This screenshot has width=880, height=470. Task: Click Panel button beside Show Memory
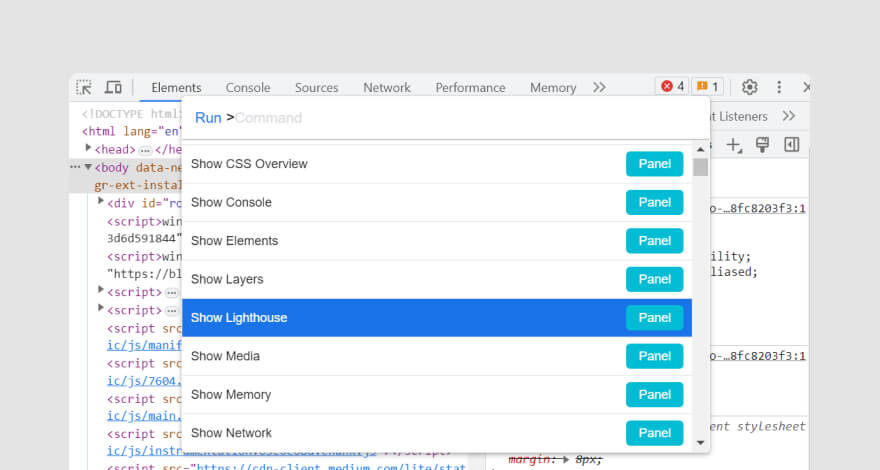click(654, 395)
